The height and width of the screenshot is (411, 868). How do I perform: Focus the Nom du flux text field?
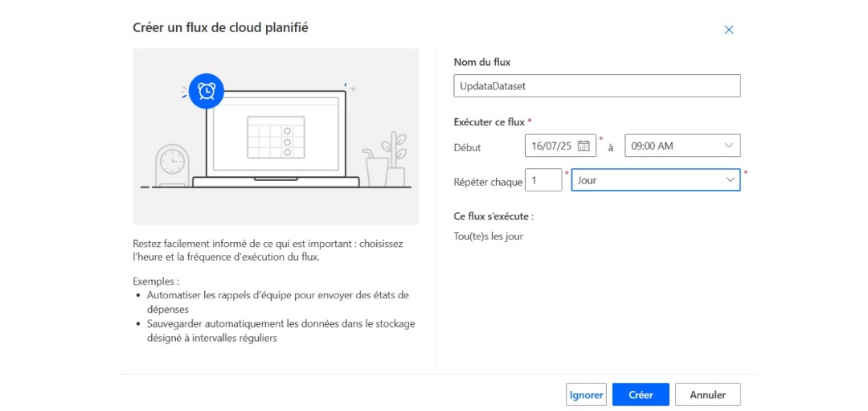click(596, 86)
